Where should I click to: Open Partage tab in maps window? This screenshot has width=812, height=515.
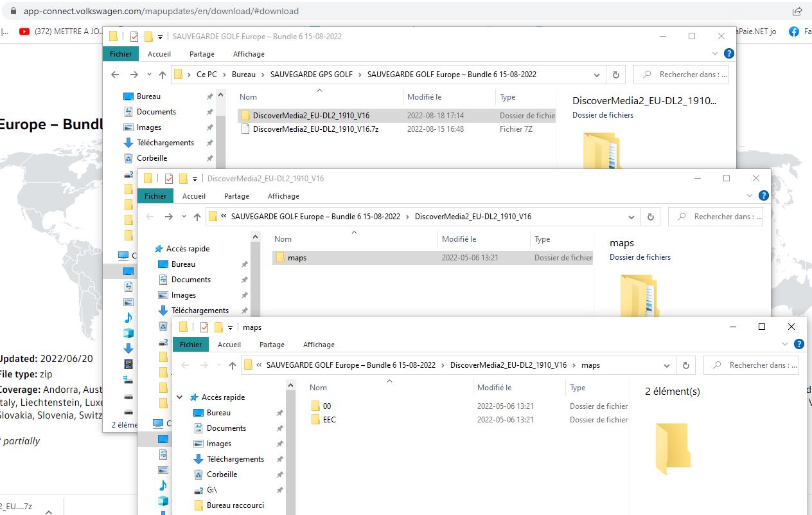[272, 345]
